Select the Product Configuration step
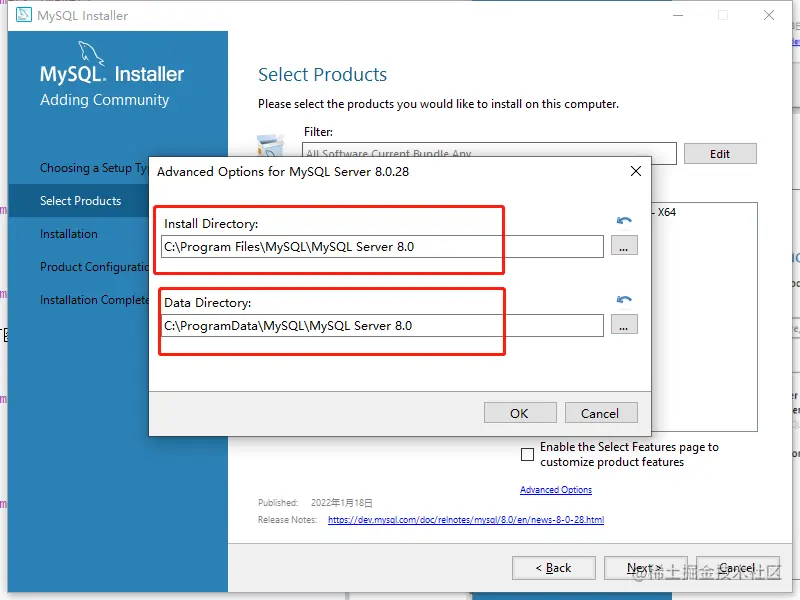Screen dimensions: 800x600 [x=94, y=267]
